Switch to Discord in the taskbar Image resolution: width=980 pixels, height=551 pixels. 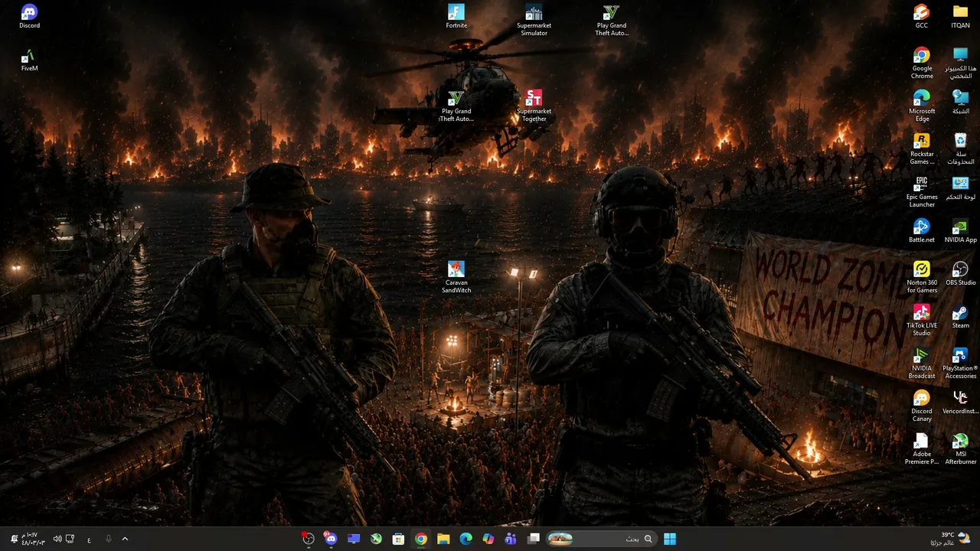pyautogui.click(x=331, y=539)
